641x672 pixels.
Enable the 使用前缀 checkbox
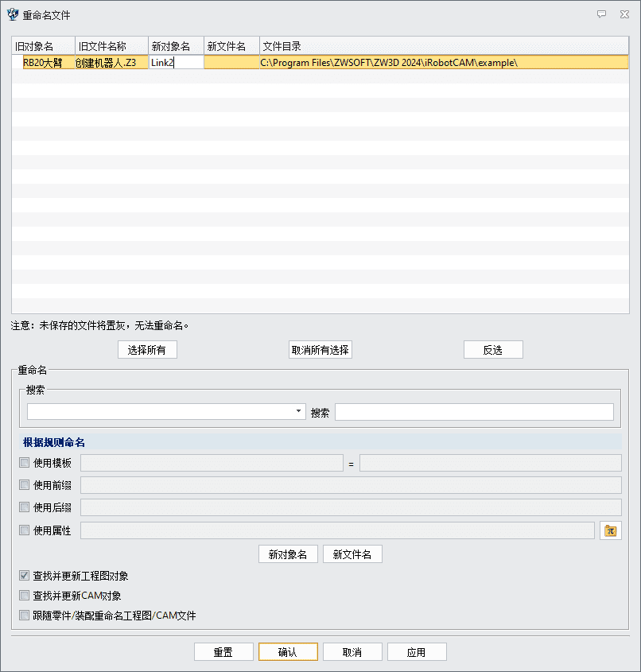click(25, 485)
